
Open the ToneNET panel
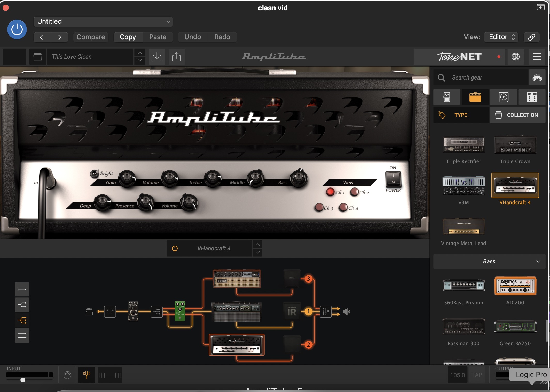460,57
